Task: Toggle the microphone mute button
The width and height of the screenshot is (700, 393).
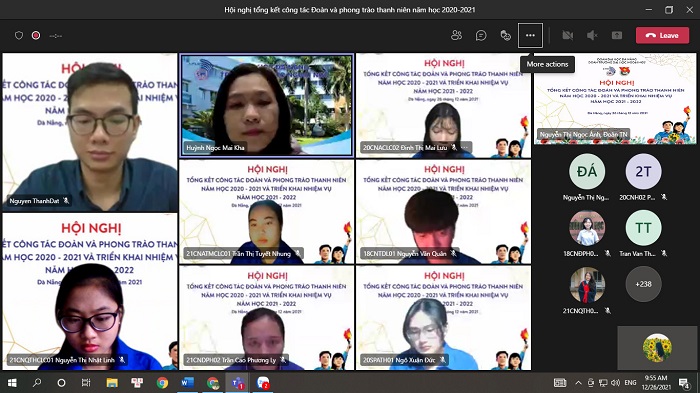Action: pos(592,35)
